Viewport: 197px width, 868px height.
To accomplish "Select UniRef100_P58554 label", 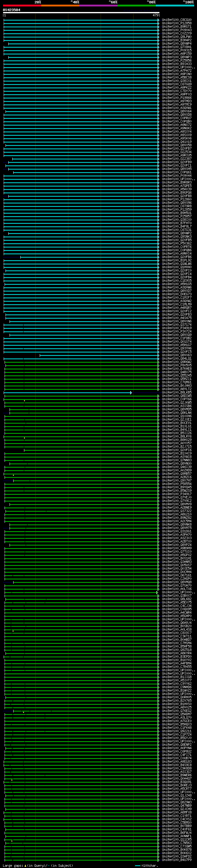I will point(176,484).
